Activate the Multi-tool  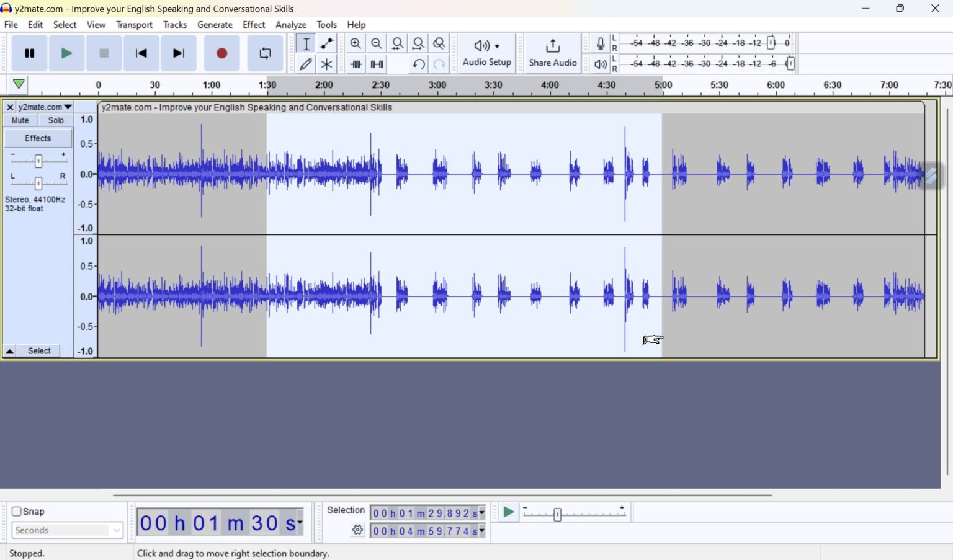pos(326,64)
